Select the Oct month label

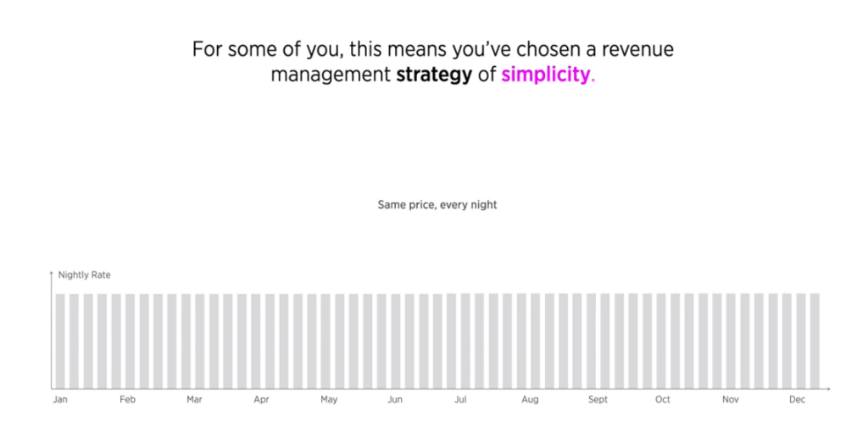pyautogui.click(x=663, y=399)
